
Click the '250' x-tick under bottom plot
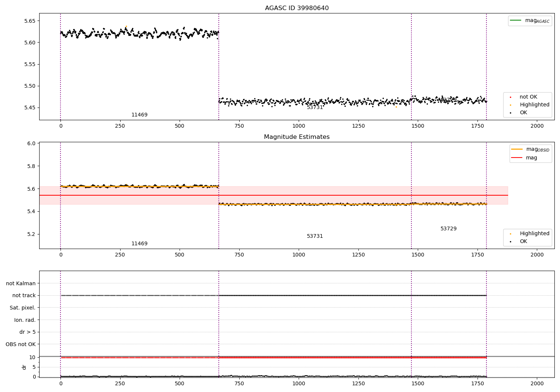[120, 383]
